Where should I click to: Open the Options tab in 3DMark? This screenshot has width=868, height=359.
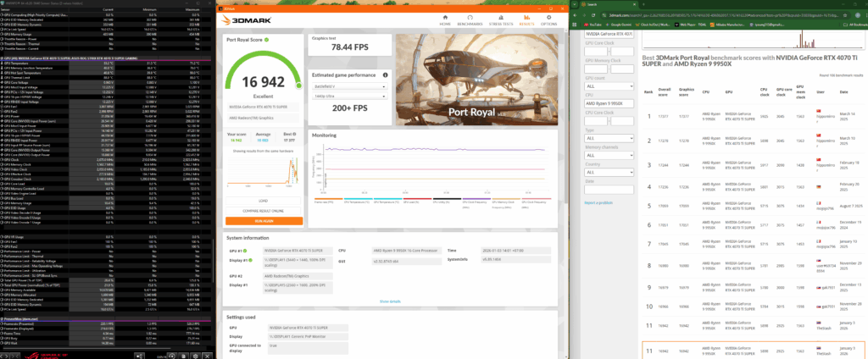(548, 20)
